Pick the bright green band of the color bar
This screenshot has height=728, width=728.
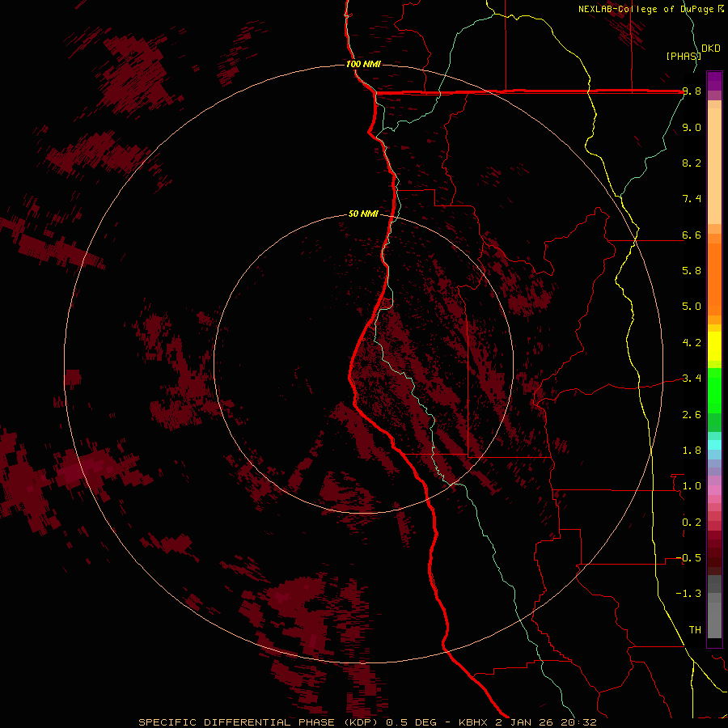click(714, 390)
